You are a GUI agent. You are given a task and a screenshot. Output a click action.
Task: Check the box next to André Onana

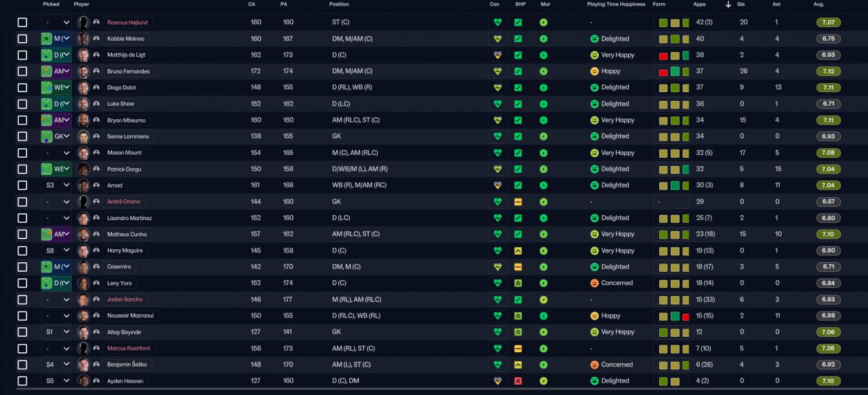pyautogui.click(x=22, y=202)
